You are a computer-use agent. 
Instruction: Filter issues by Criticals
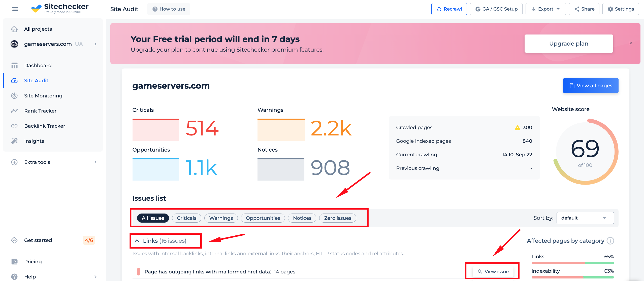(x=186, y=218)
